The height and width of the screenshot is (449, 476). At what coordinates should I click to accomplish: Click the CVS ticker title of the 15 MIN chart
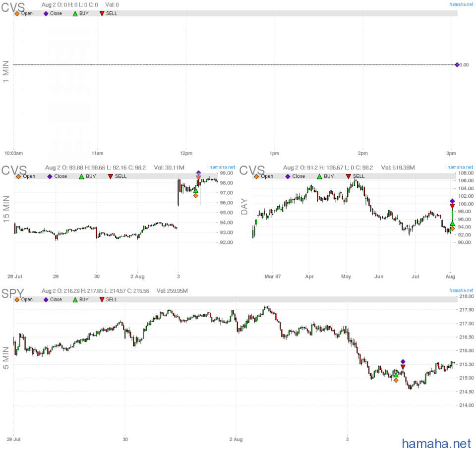coord(14,170)
